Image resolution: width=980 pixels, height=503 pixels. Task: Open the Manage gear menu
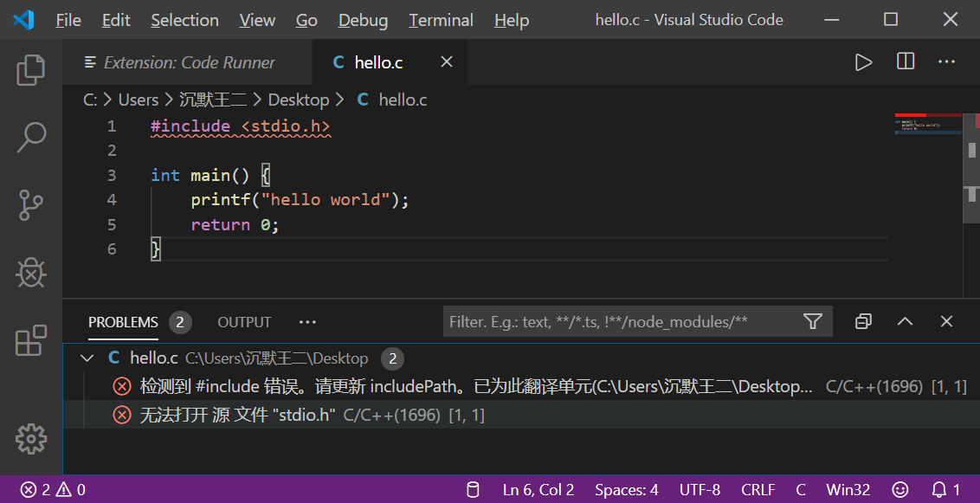(31, 438)
